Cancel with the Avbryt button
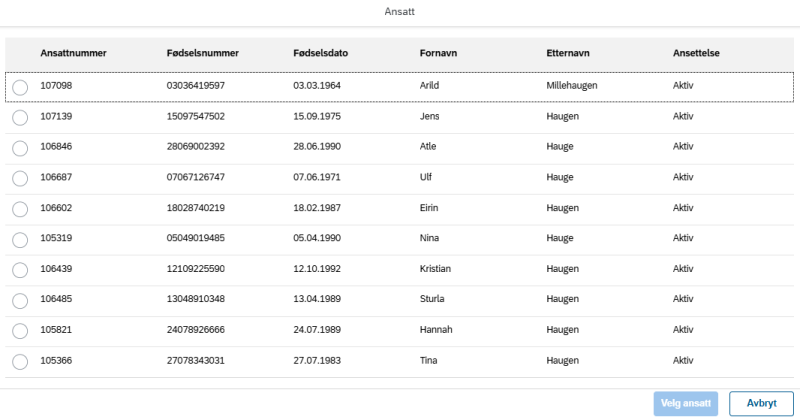The image size is (800, 417). click(x=761, y=404)
